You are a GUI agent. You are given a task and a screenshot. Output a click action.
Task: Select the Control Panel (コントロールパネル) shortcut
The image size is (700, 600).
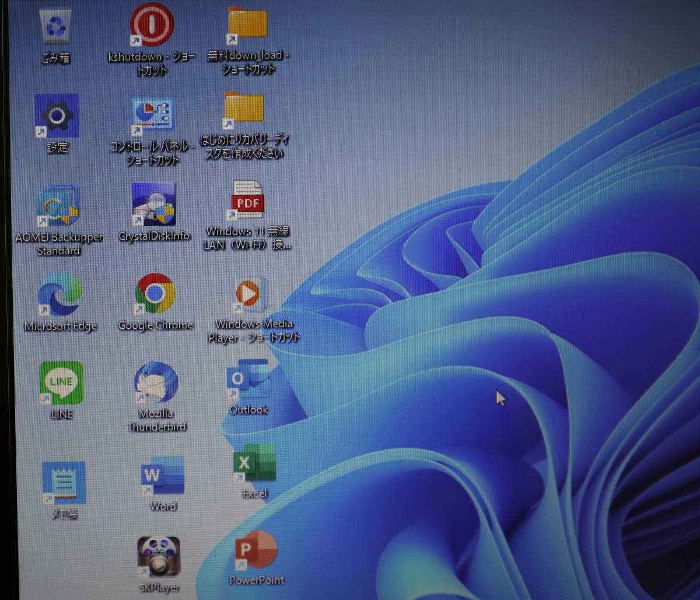coord(152,116)
